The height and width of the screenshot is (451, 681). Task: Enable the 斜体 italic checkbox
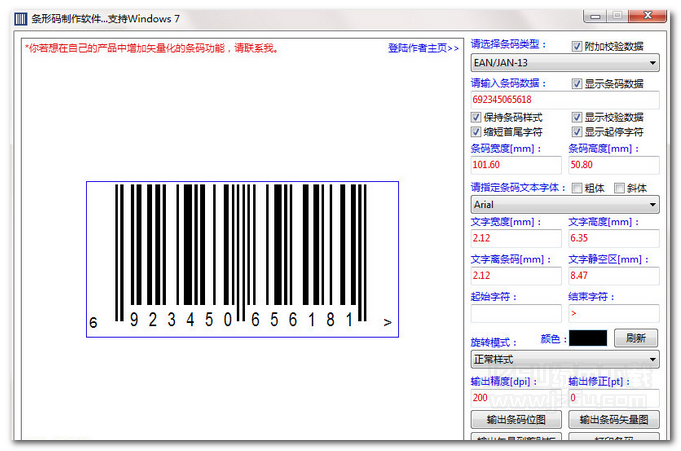pyautogui.click(x=619, y=188)
